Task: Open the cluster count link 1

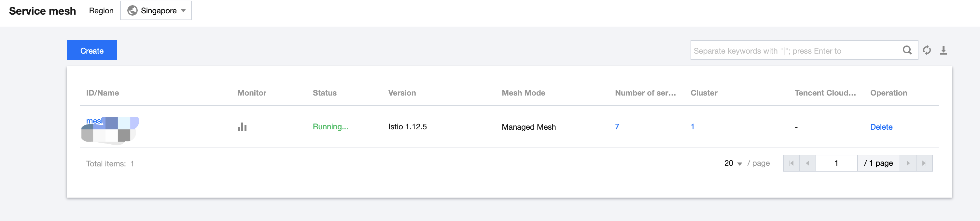Action: click(693, 127)
